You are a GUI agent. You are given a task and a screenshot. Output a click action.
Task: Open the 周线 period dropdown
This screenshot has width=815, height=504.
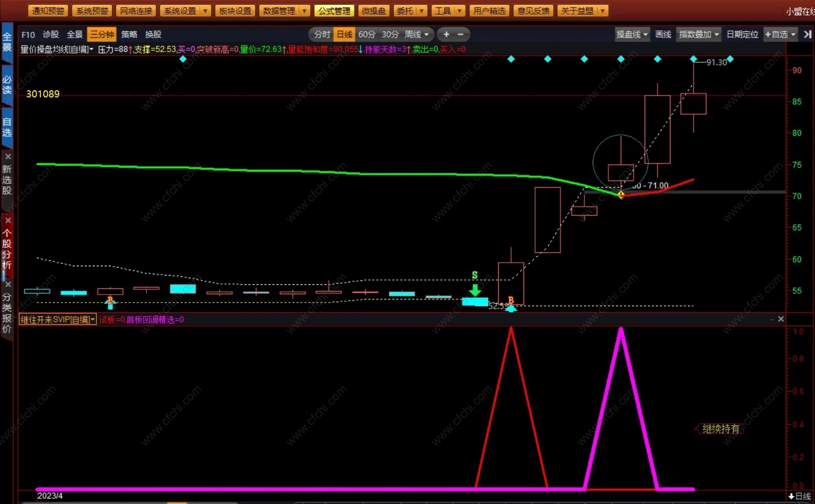pos(417,34)
